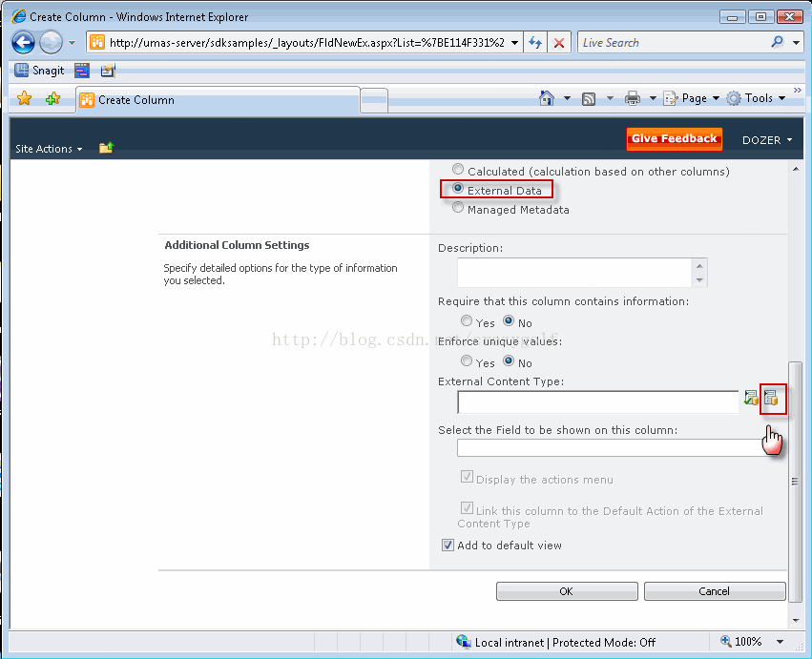
Task: Click the zoom level magnifier icon
Action: pyautogui.click(x=726, y=642)
